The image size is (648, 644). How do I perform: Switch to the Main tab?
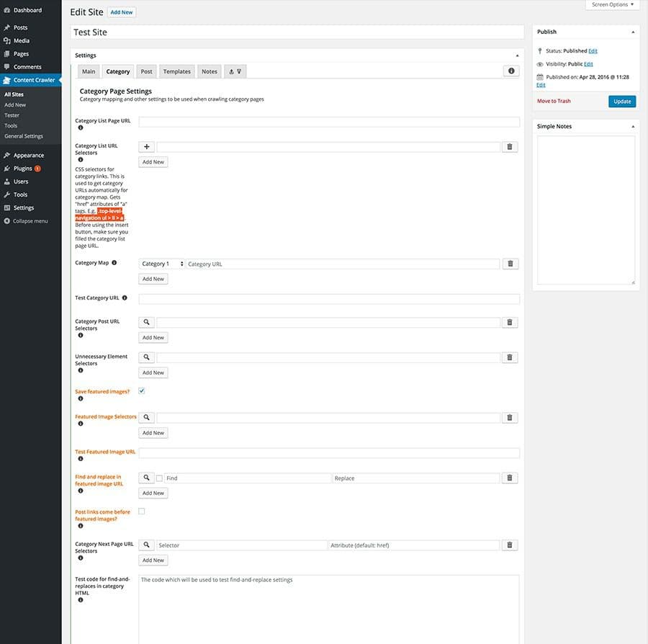89,71
